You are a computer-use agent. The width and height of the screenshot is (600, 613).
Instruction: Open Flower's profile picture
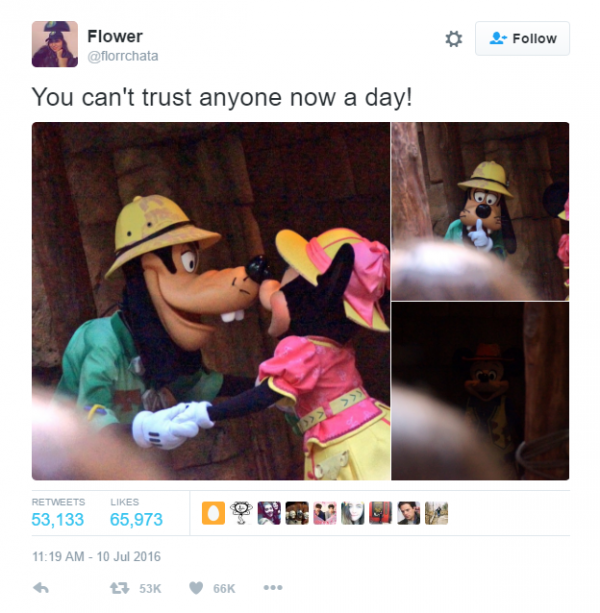point(55,44)
